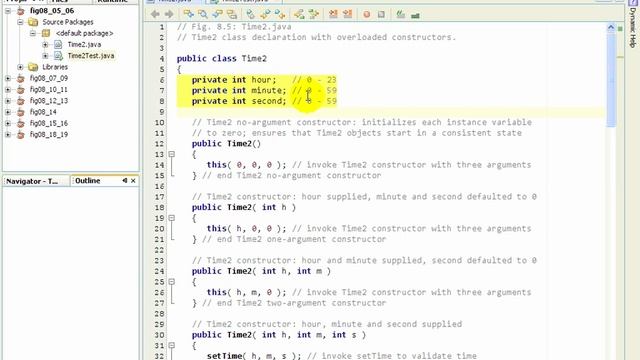Select Time2Test.java in the project tree
The image size is (640, 360).
[x=91, y=56]
